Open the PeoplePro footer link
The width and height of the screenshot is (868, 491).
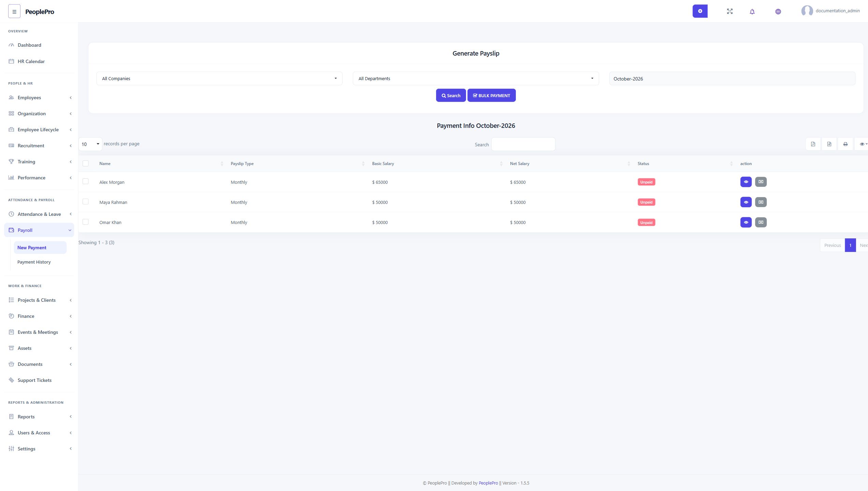[x=488, y=483]
